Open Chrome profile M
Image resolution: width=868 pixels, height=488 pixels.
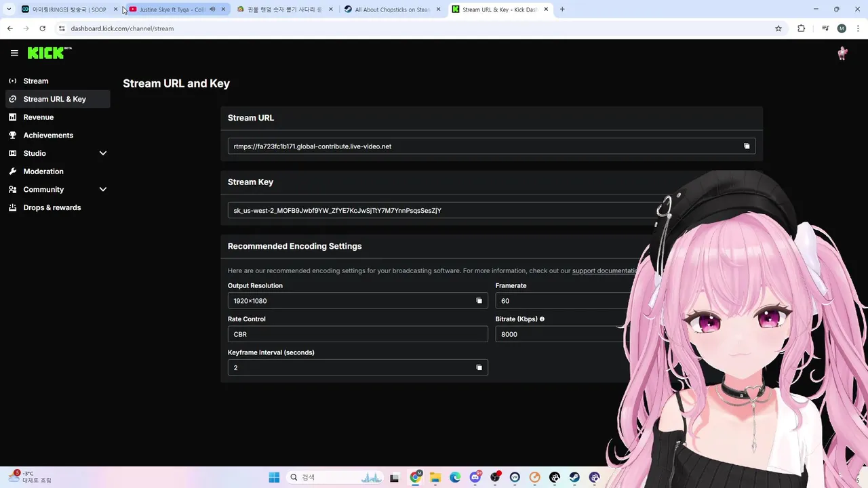pyautogui.click(x=842, y=28)
